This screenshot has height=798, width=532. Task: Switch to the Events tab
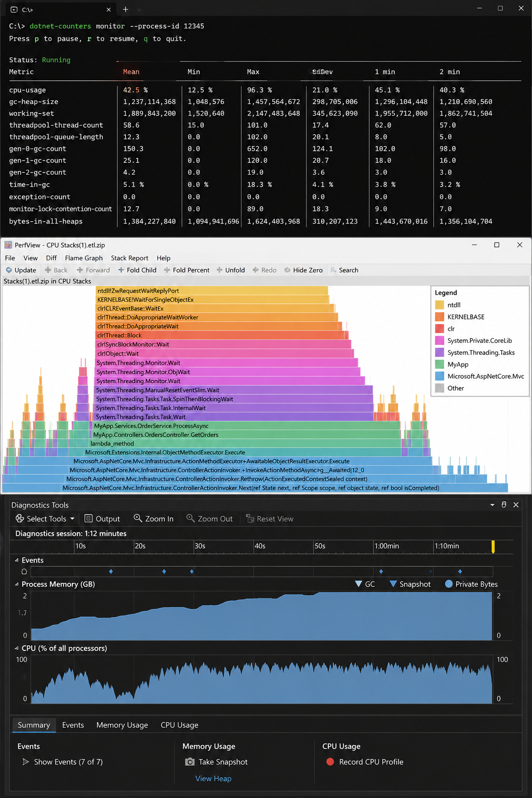coord(73,725)
